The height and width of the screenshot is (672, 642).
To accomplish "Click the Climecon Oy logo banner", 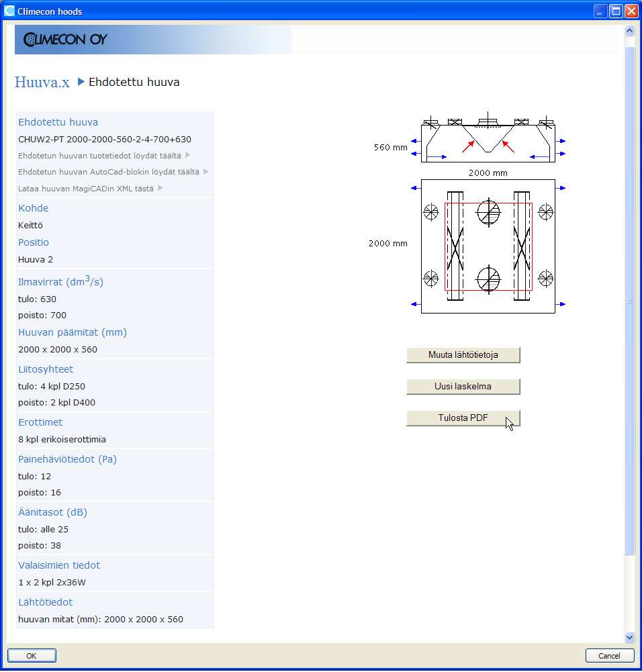I will tap(153, 40).
